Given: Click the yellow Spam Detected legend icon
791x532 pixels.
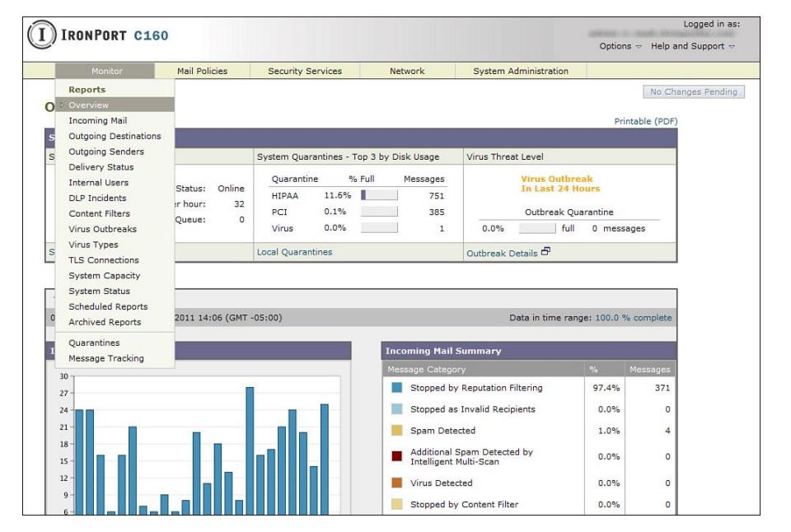Looking at the screenshot, I should coord(397,431).
